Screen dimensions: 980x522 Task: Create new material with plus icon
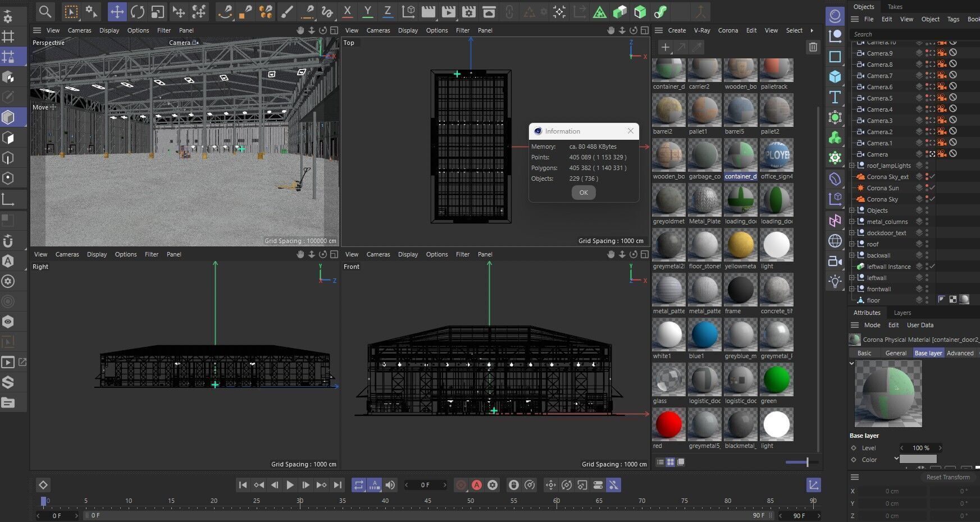(666, 47)
